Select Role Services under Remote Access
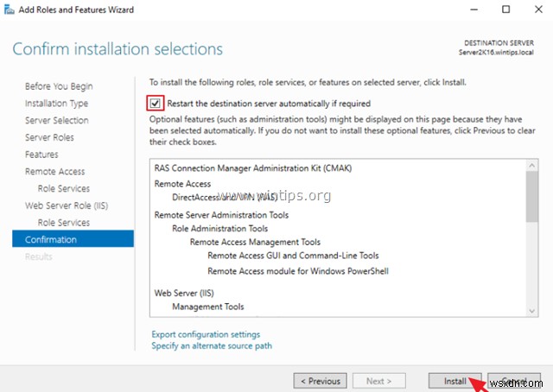The image size is (553, 392). 63,188
